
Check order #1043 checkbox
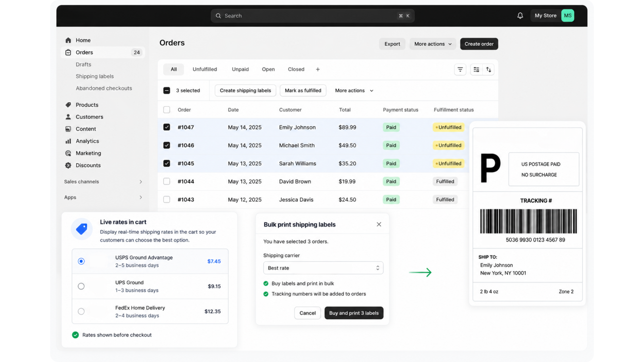(167, 199)
